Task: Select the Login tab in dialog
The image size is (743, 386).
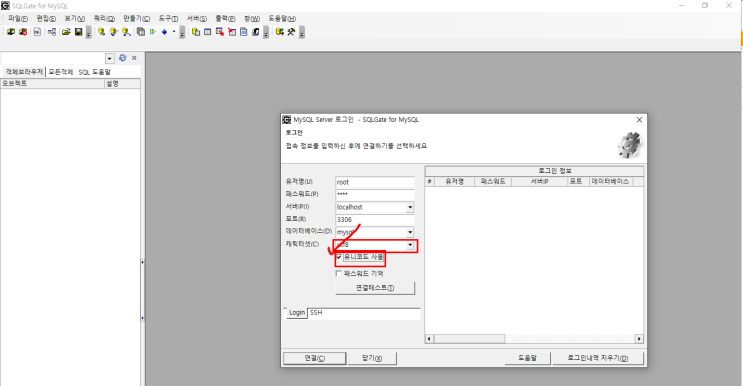Action: (297, 313)
